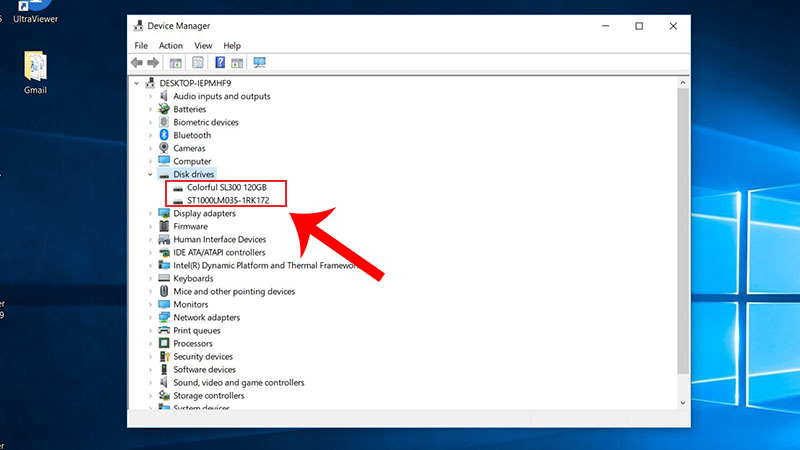
Task: Click the Show/Hide console tree icon
Action: point(175,62)
